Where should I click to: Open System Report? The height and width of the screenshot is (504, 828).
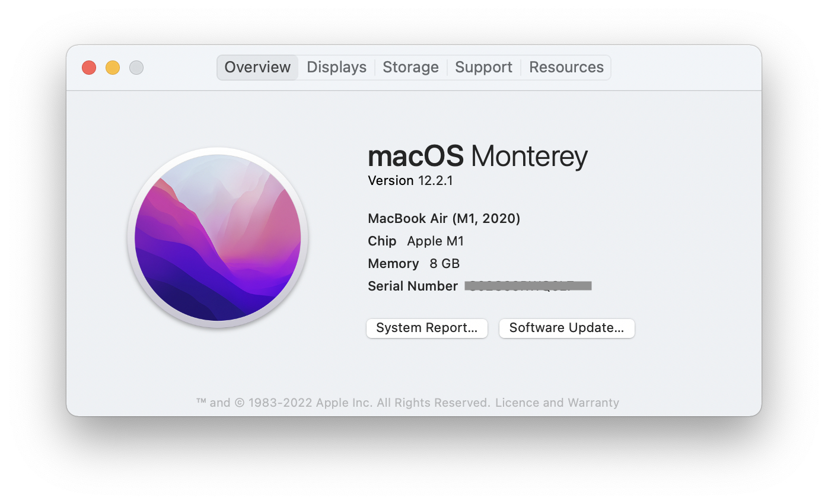[x=426, y=328]
